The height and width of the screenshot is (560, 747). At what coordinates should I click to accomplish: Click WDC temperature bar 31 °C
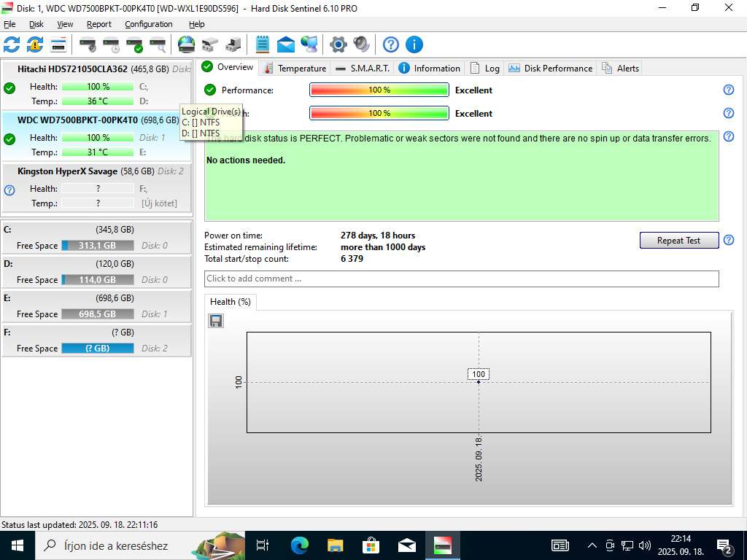tap(98, 152)
